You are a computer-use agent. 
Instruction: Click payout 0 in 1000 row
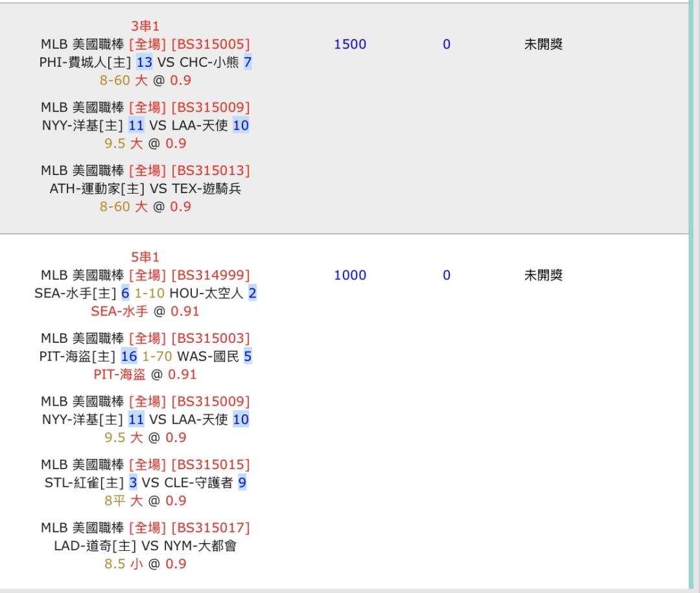[x=447, y=275]
